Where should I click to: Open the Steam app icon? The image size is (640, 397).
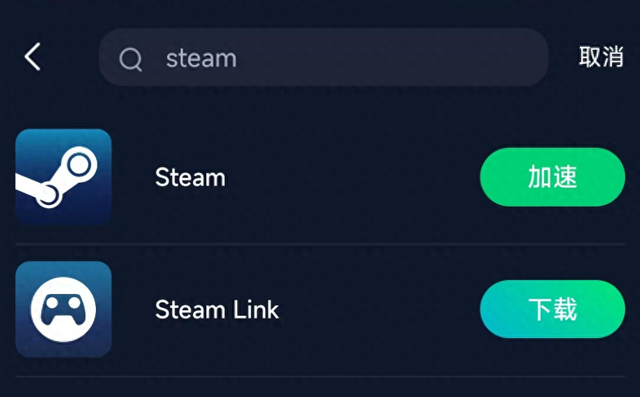[63, 177]
